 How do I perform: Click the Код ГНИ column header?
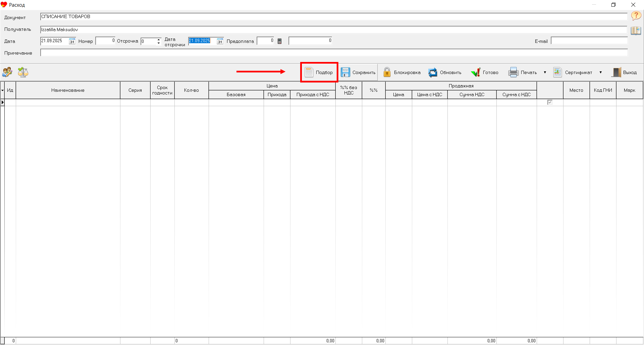point(603,90)
